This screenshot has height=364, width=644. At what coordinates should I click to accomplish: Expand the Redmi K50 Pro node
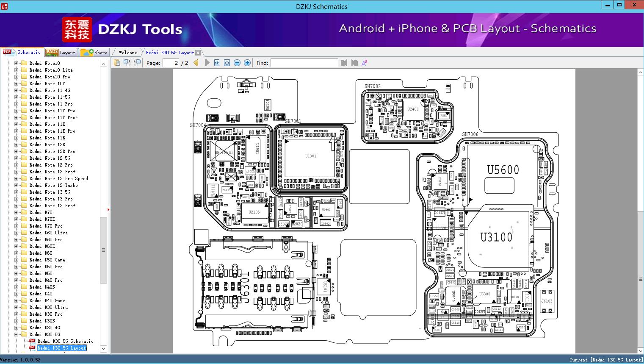point(16,267)
